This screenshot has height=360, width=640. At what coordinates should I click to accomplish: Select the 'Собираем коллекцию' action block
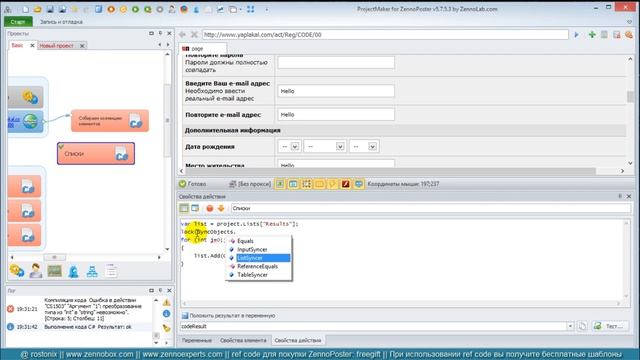(110, 121)
